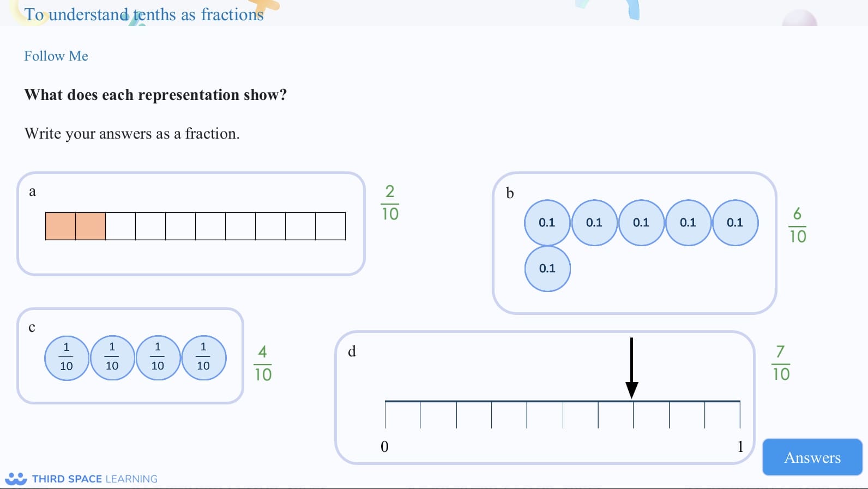The width and height of the screenshot is (868, 489).
Task: Click the Third Space Learning smiley logo
Action: click(x=16, y=478)
